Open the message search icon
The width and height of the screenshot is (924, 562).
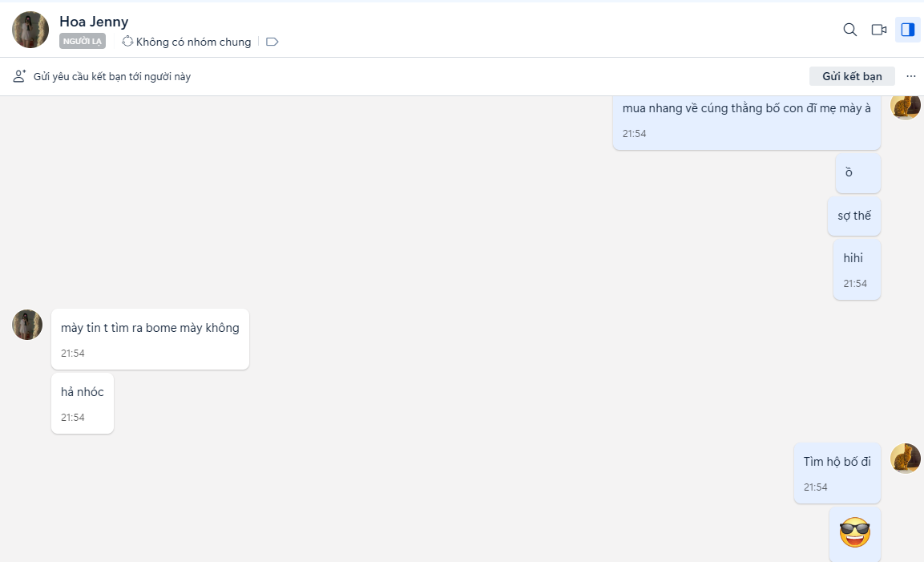click(x=850, y=30)
